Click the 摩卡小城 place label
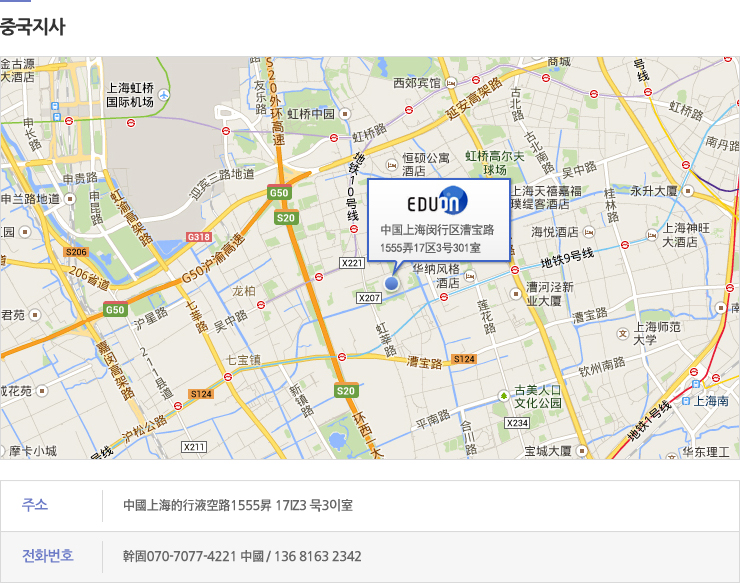Viewport: 740px width, 583px height. pos(33,451)
